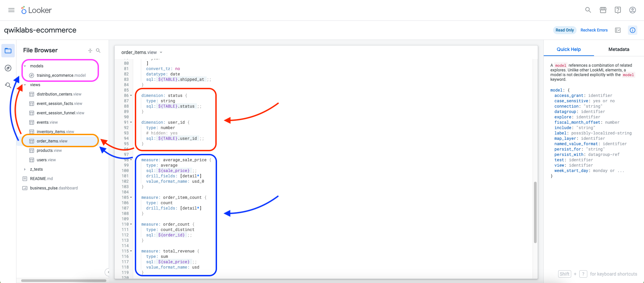The width and height of the screenshot is (644, 283).
Task: Fold the total_revenue measure at line 115
Action: click(x=131, y=251)
